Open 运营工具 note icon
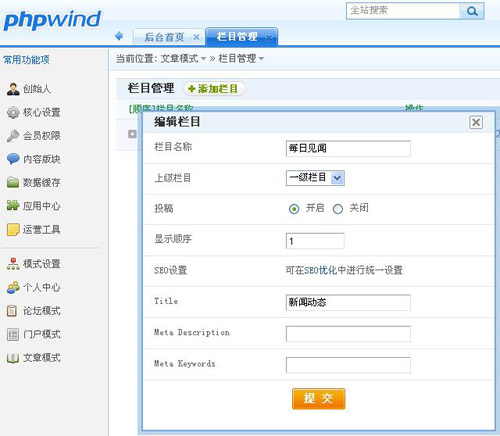This screenshot has height=436, width=500. tap(13, 229)
